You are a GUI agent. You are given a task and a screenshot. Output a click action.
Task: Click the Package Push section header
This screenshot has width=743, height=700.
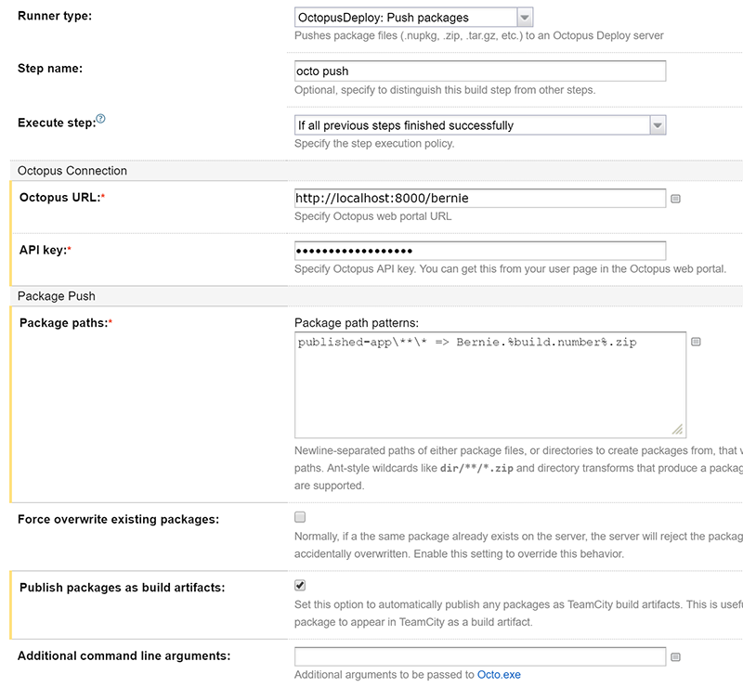click(57, 296)
